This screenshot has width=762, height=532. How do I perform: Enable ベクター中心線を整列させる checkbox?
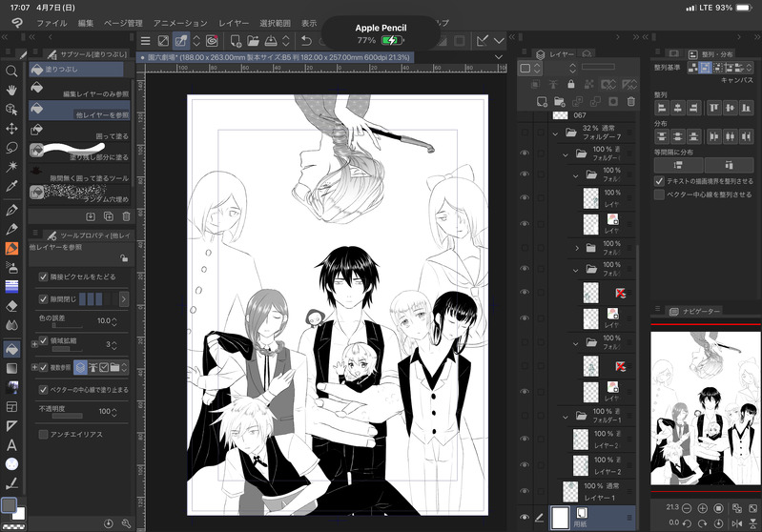pos(659,194)
